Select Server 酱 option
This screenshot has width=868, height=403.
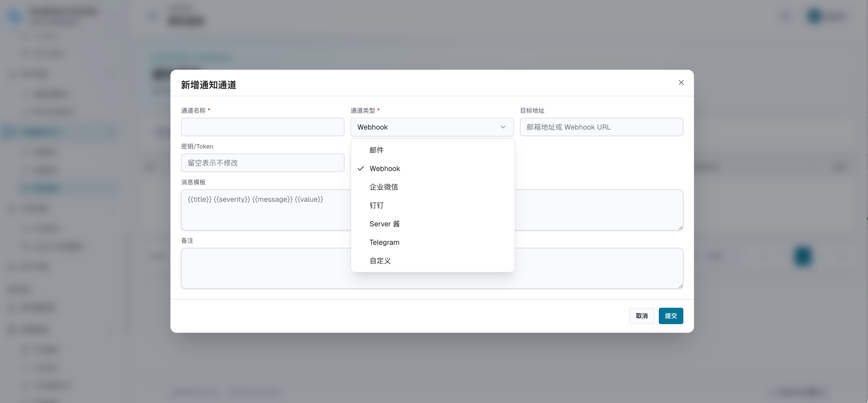[x=432, y=224]
